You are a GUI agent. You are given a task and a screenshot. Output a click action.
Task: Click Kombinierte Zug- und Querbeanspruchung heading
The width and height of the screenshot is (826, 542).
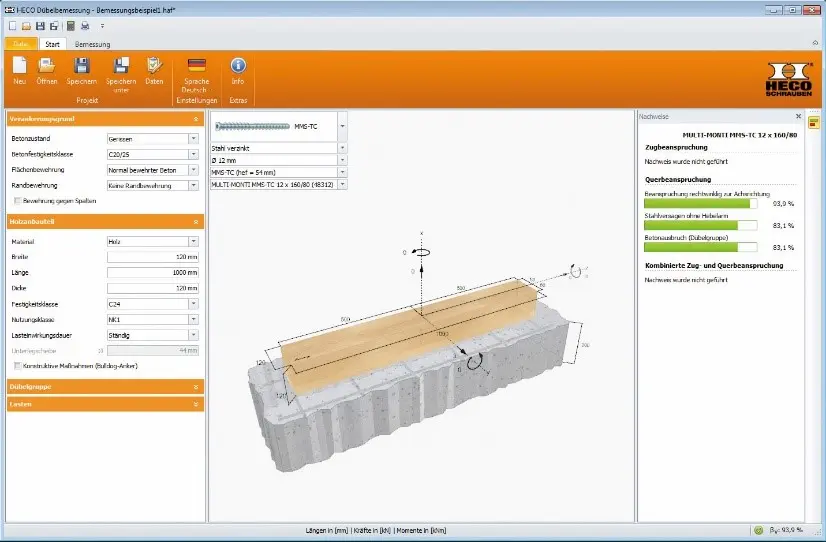point(714,265)
